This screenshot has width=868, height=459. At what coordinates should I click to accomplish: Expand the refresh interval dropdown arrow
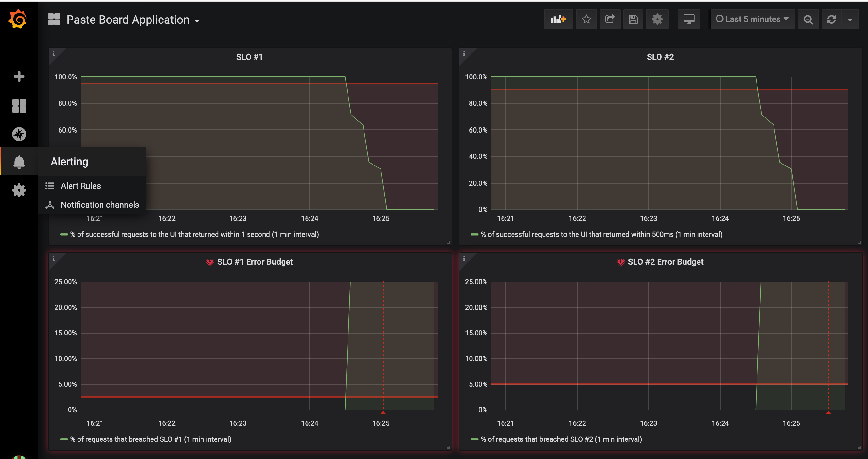[850, 20]
